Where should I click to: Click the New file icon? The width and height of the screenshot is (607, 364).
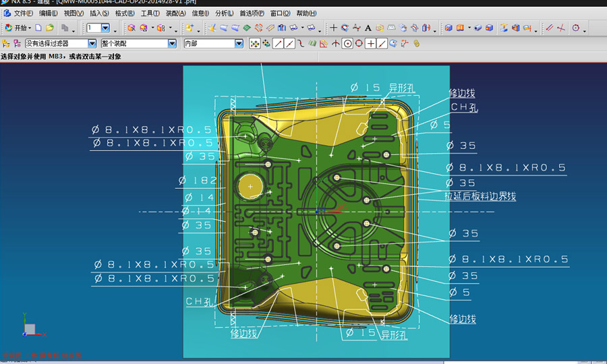tap(38, 28)
